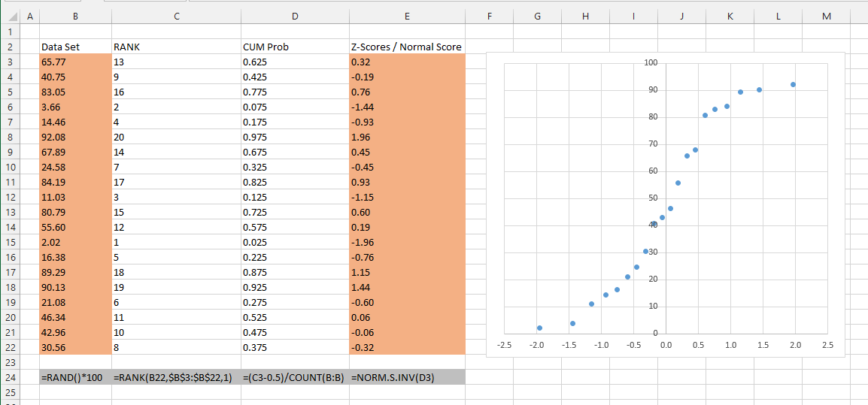
Task: Select row 13 header
Action: click(11, 212)
